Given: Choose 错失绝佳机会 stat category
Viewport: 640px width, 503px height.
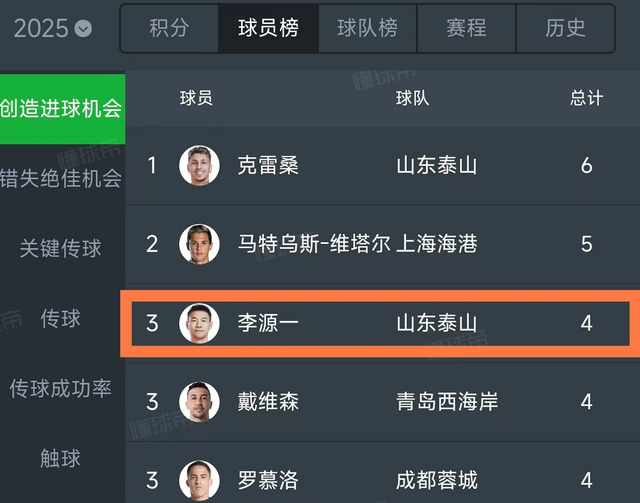Looking at the screenshot, I should pos(61,179).
